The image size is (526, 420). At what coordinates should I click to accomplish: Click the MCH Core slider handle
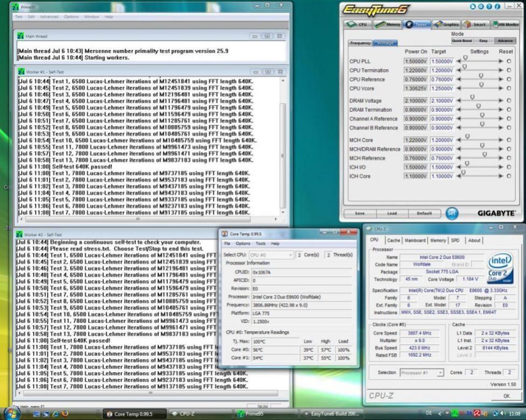point(467,137)
